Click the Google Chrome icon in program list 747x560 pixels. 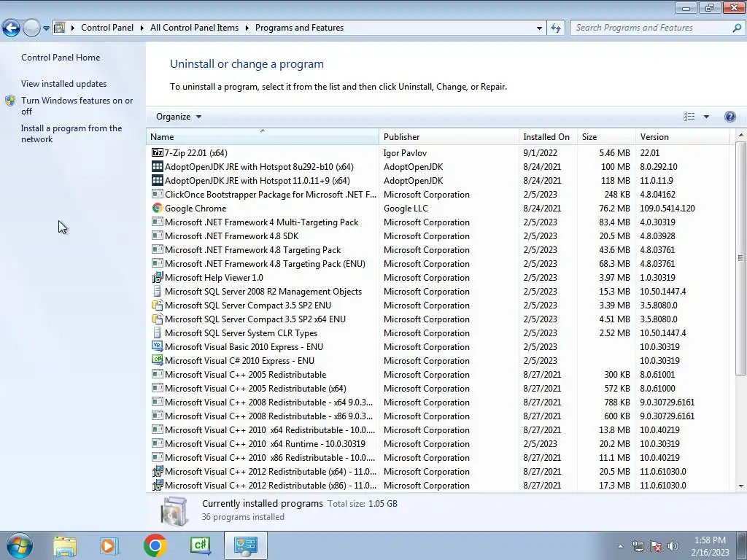click(158, 208)
